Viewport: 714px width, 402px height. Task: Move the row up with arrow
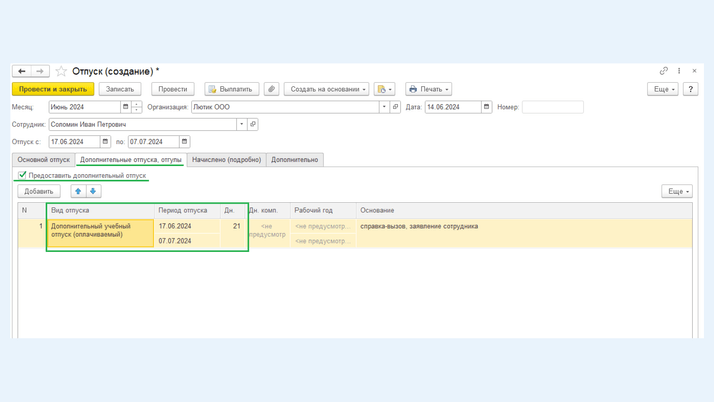(78, 191)
